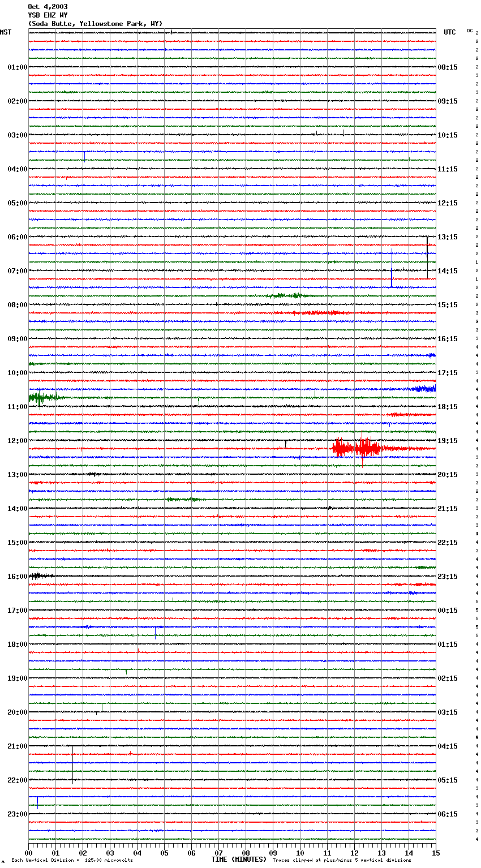Click the 'UTC' column heading
This screenshot has height=868, width=481.
point(450,32)
